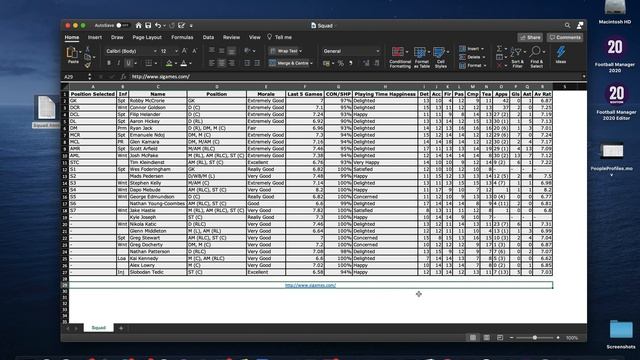Toggle Bold formatting
This screenshot has height=360, width=640.
[x=109, y=63]
